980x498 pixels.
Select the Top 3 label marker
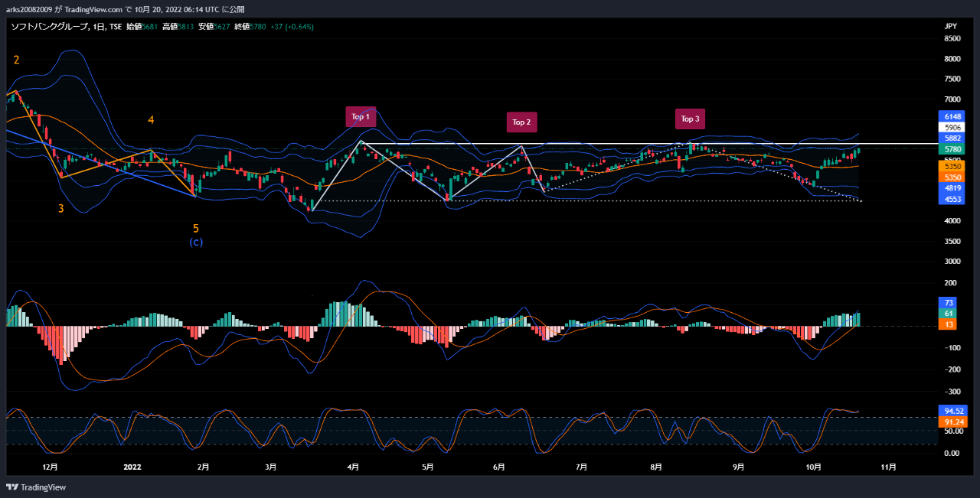[690, 119]
